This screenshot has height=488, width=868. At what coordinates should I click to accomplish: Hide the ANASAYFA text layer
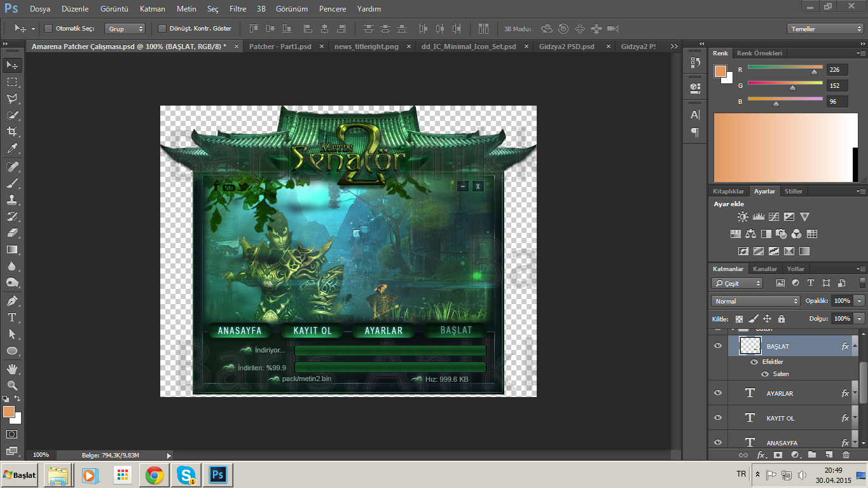718,442
